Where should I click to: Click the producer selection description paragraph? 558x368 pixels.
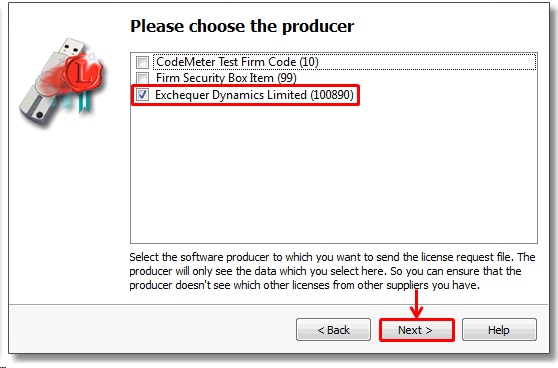coord(332,271)
